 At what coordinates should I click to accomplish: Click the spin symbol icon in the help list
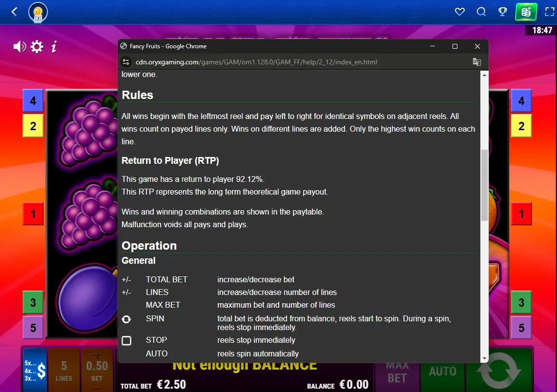coord(126,319)
